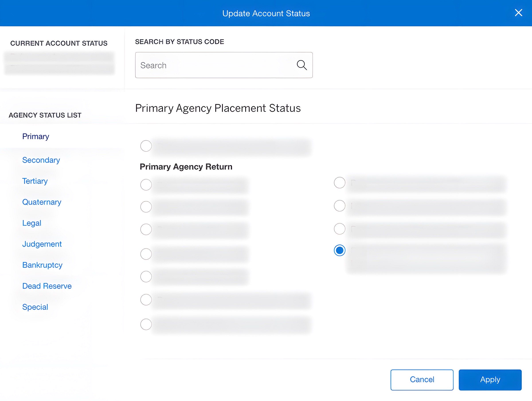Go to Legal status category
The height and width of the screenshot is (401, 532).
(x=31, y=223)
